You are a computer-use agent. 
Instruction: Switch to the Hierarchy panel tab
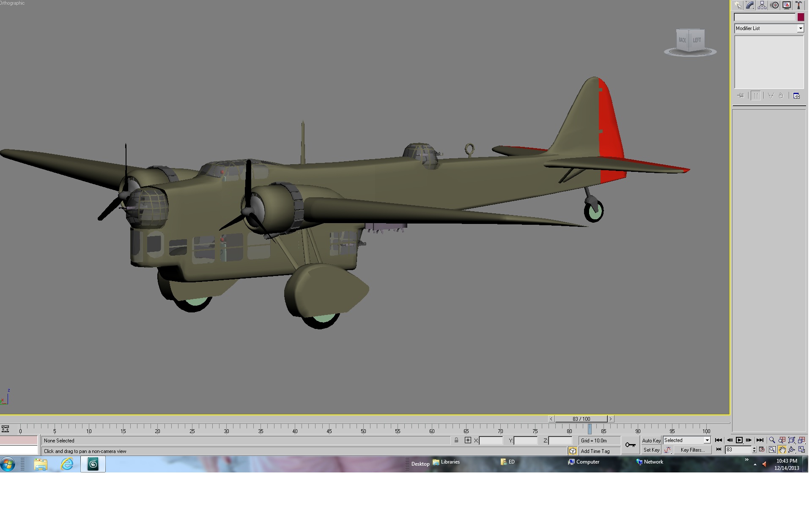[x=762, y=5]
